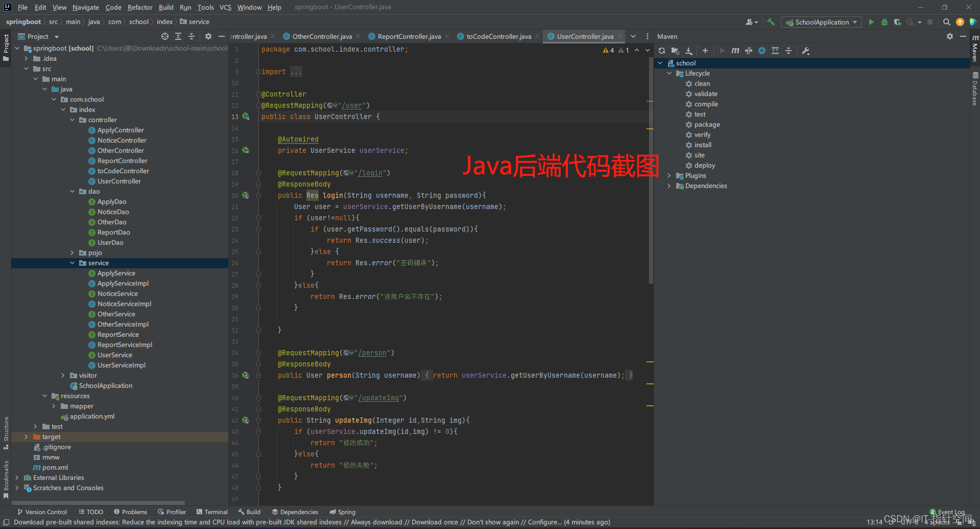This screenshot has height=529, width=980.
Task: Open editor tab options kebab menu
Action: point(648,36)
